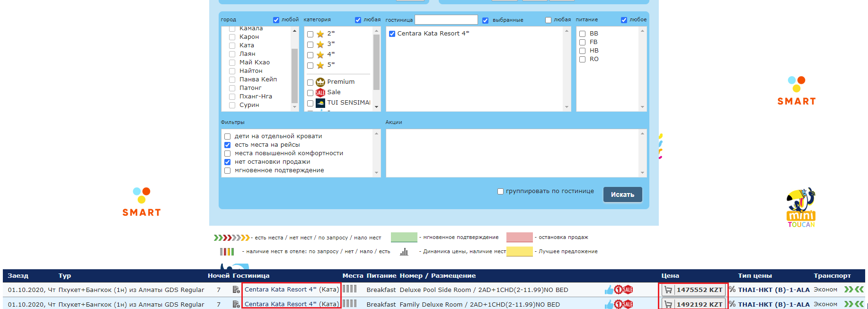Screen dimensions: 868x309
Task: Click green transport availability arrows in first row
Action: pos(854,290)
